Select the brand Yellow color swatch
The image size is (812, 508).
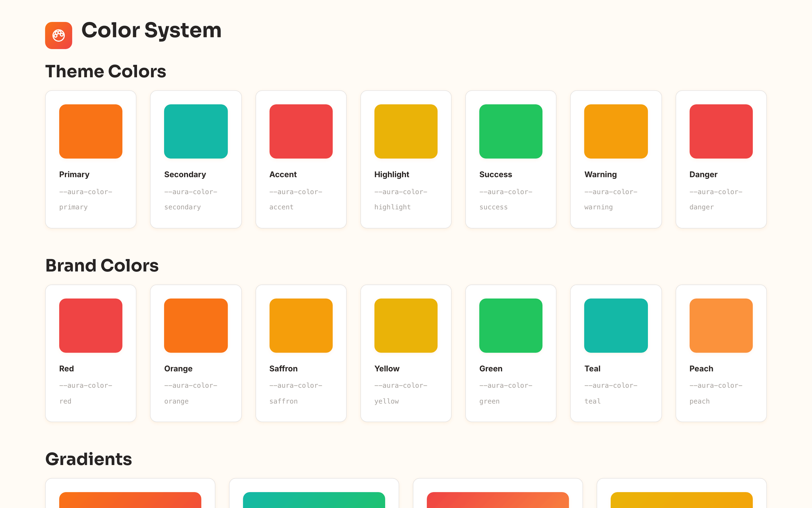click(406, 325)
